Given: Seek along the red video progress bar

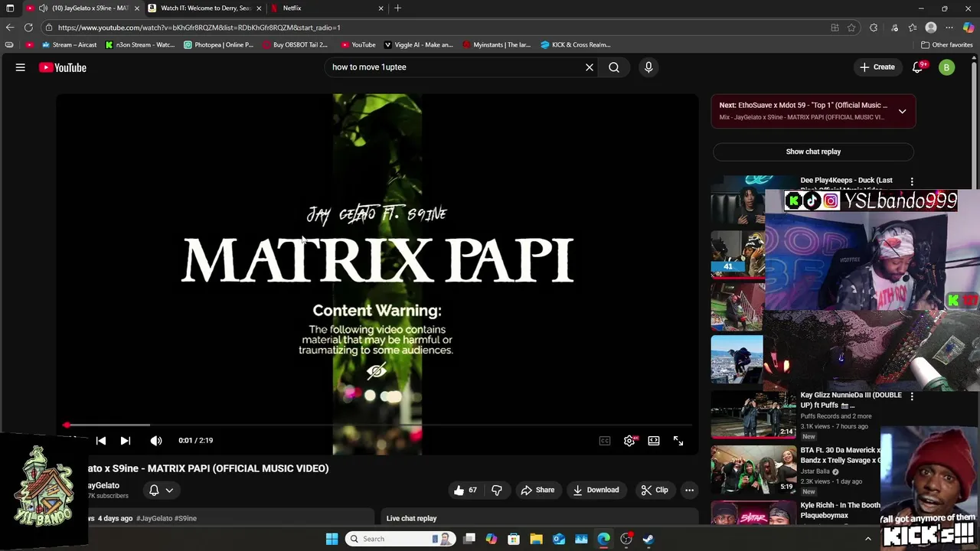Looking at the screenshot, I should click(377, 425).
